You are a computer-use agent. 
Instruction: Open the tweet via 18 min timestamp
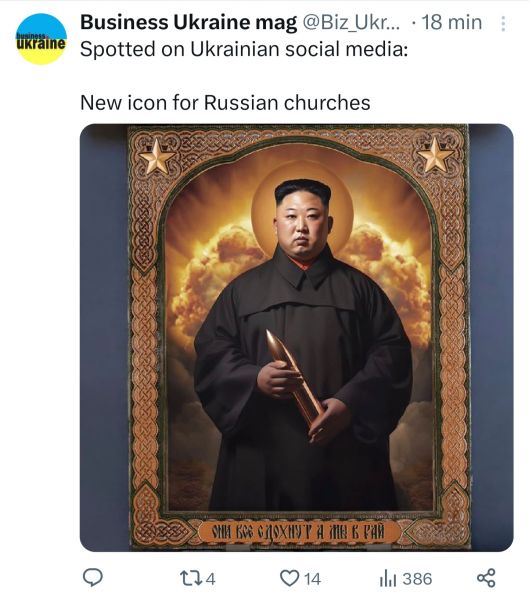[452, 22]
